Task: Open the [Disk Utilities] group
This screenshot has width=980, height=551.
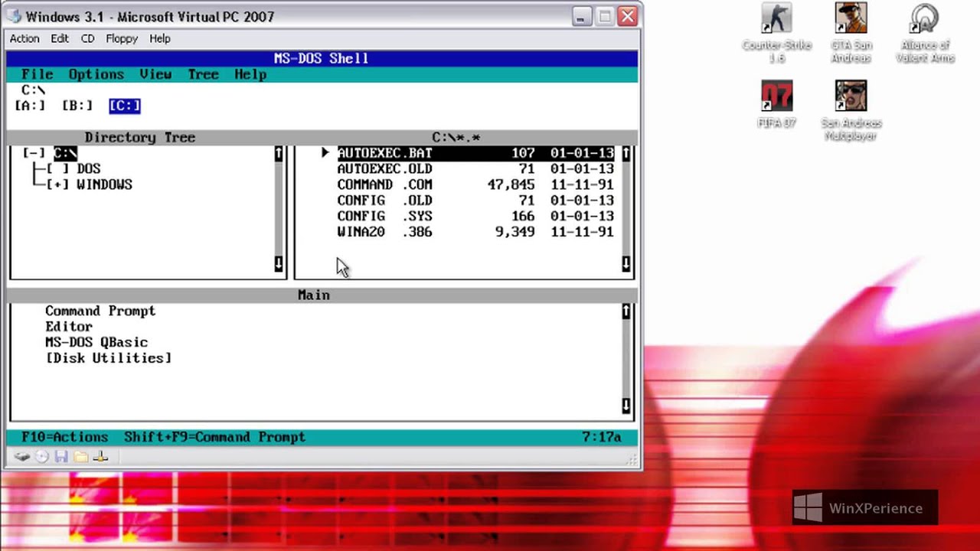Action: click(109, 358)
